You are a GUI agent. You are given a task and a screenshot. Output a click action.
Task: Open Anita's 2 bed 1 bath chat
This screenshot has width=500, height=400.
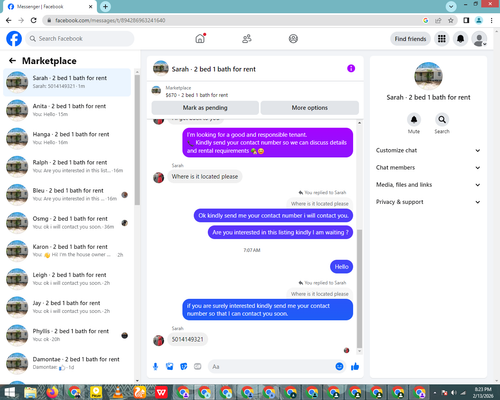click(67, 110)
